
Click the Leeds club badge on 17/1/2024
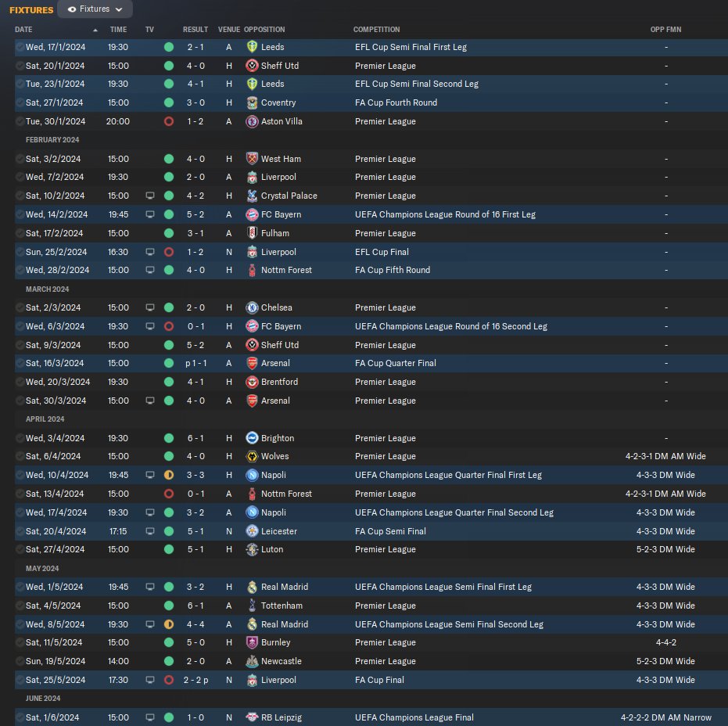(252, 47)
